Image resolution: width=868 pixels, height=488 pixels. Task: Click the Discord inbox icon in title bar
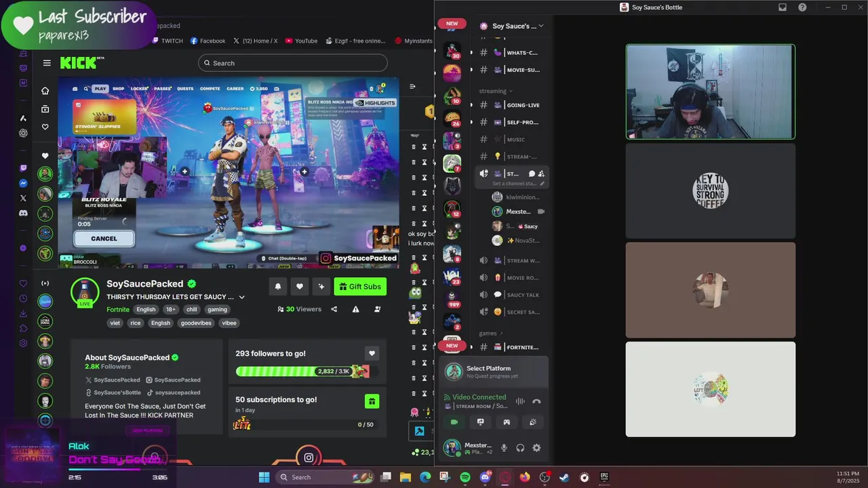click(783, 7)
